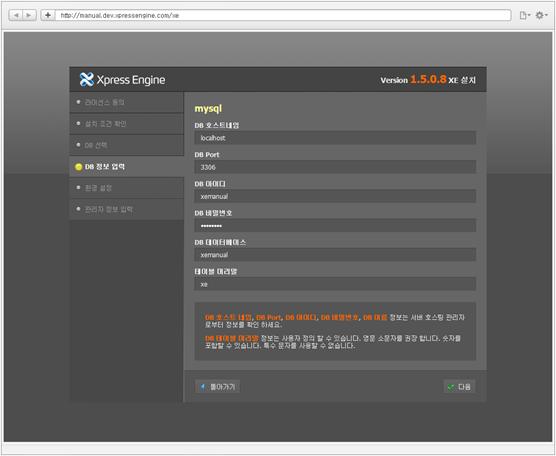Click the DB ID field containing xemanual
Image resolution: width=556 pixels, height=456 pixels.
(335, 196)
